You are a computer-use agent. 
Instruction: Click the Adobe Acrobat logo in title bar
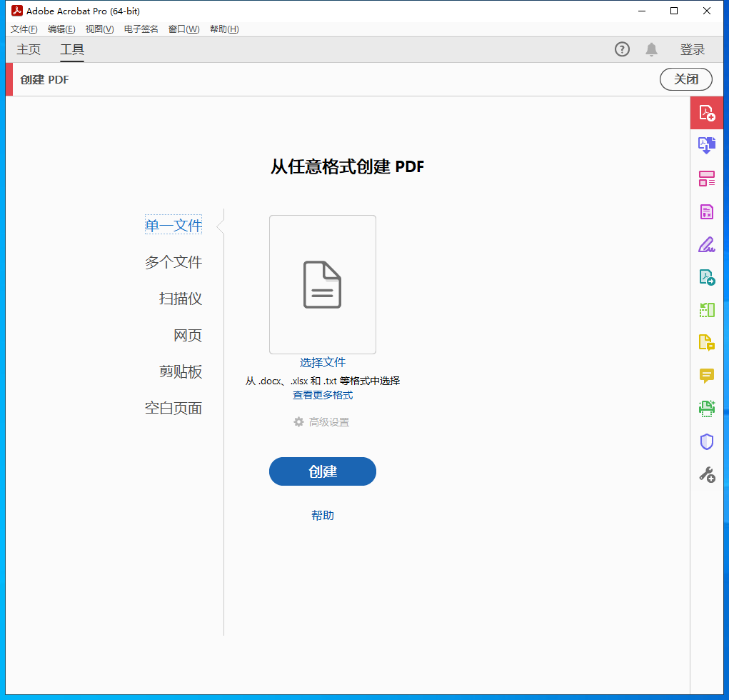point(17,11)
